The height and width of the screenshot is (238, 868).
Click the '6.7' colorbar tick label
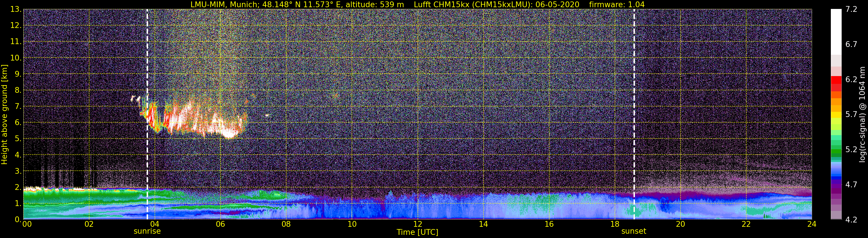point(851,44)
